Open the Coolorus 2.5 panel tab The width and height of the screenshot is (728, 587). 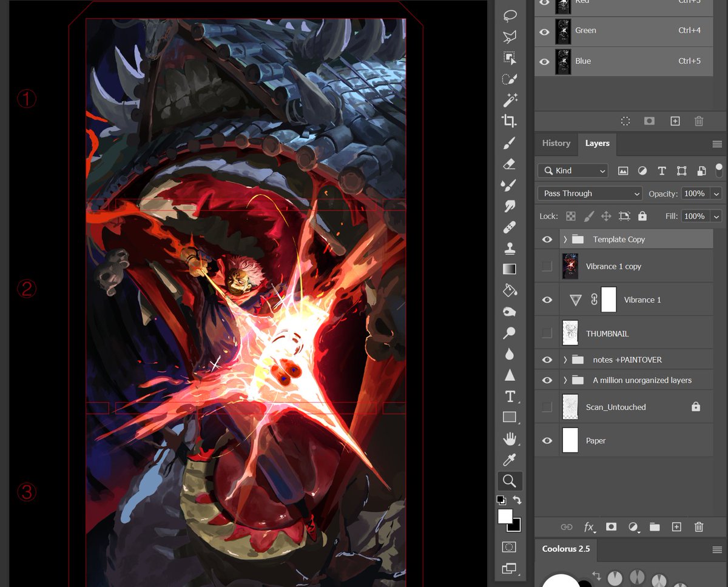pos(566,549)
